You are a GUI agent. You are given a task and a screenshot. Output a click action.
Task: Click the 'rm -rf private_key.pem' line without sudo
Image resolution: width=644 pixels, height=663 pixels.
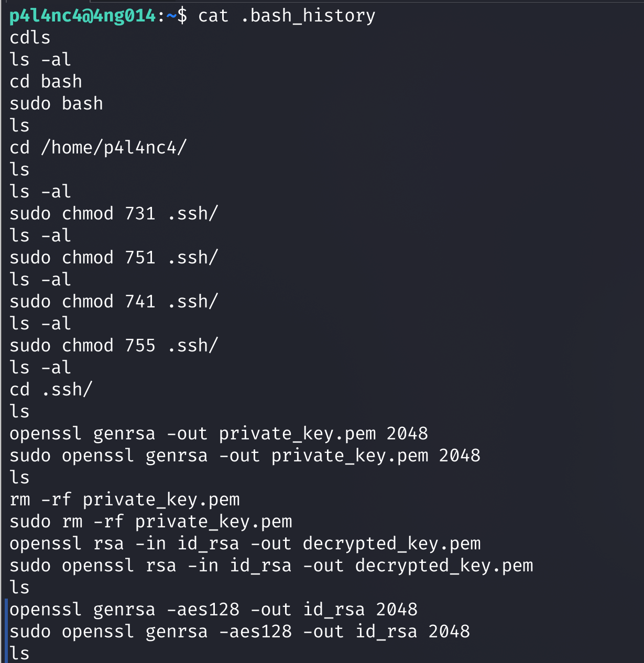click(124, 500)
